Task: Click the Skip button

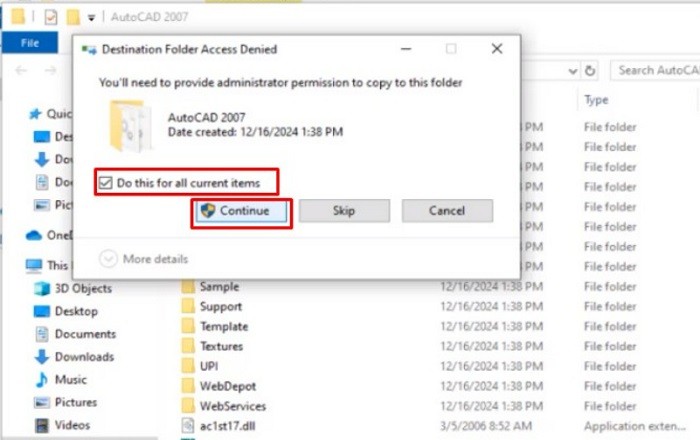Action: click(344, 211)
